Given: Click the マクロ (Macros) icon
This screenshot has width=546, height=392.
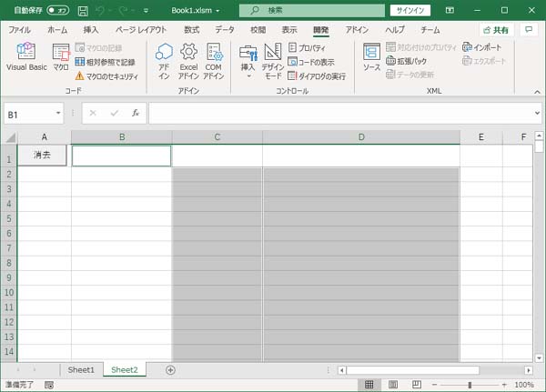Looking at the screenshot, I should pyautogui.click(x=61, y=57).
